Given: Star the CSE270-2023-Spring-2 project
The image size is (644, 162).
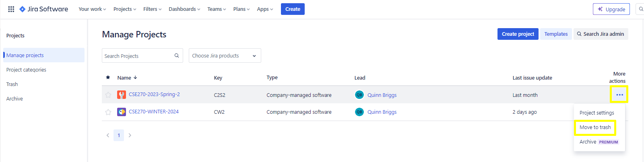Looking at the screenshot, I should point(108,95).
